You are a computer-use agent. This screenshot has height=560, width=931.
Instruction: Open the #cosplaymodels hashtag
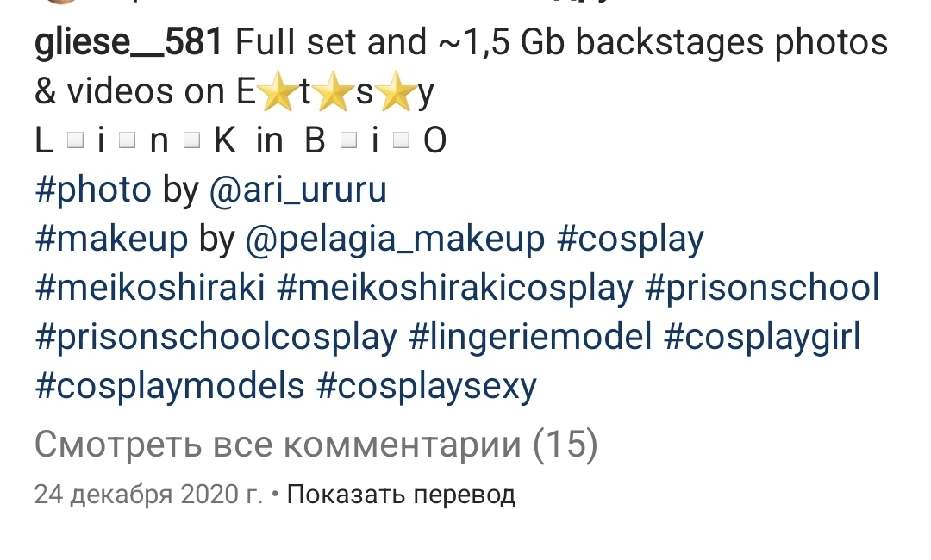click(x=169, y=386)
